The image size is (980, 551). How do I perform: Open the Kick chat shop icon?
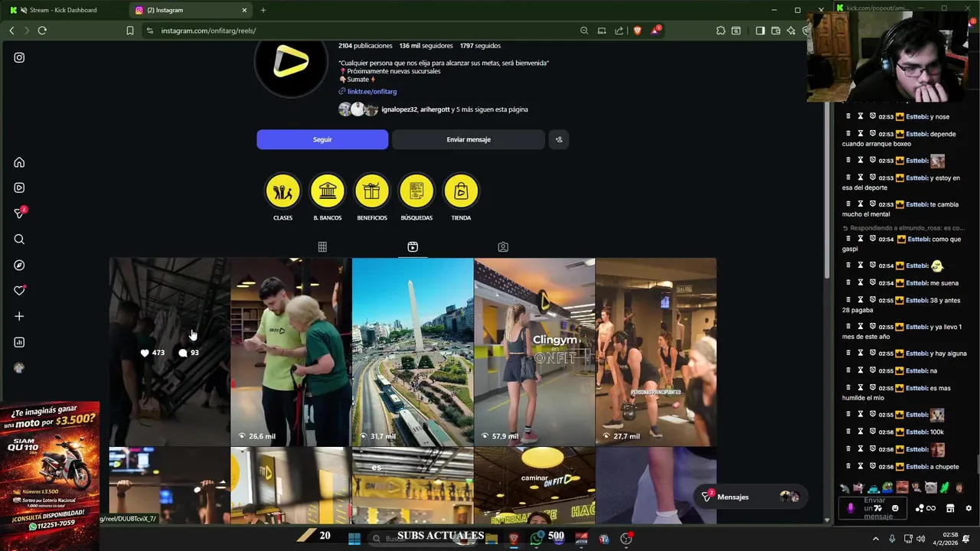[x=950, y=508]
